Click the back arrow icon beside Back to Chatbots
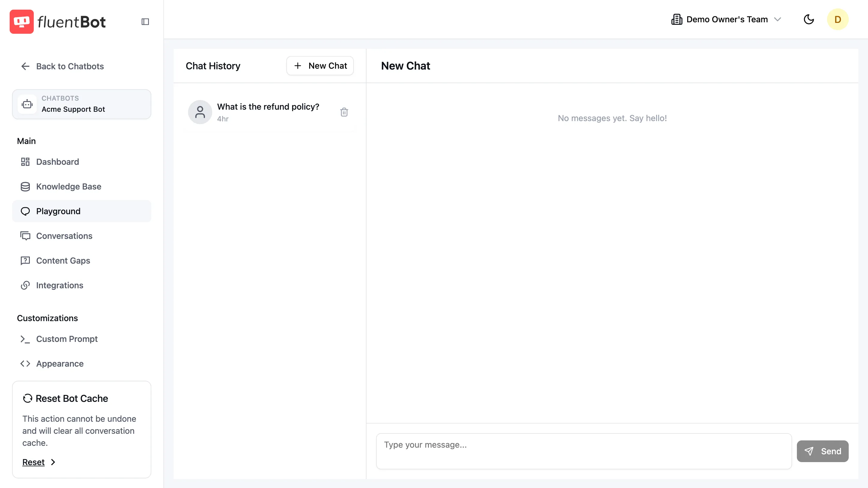The height and width of the screenshot is (488, 868). click(25, 66)
